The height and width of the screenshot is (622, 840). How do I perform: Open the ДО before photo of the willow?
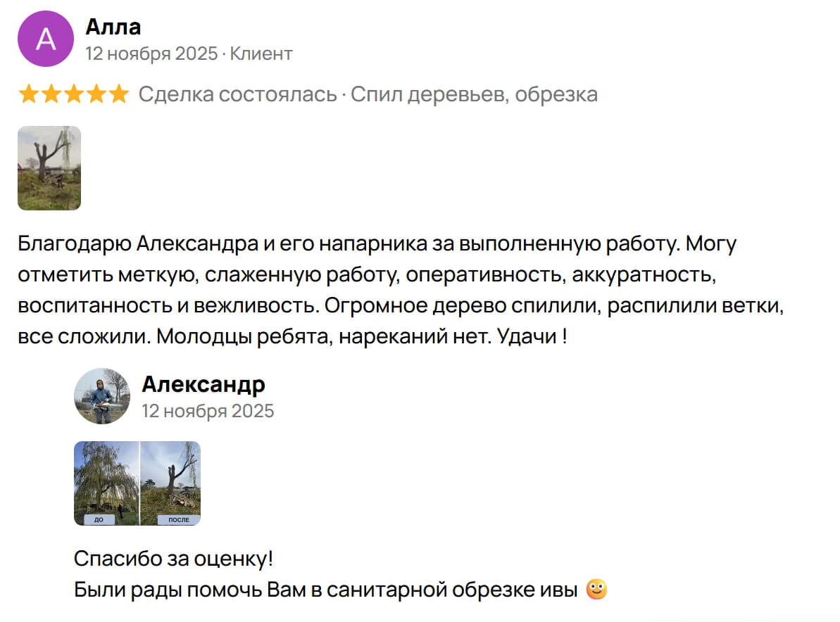click(x=106, y=483)
